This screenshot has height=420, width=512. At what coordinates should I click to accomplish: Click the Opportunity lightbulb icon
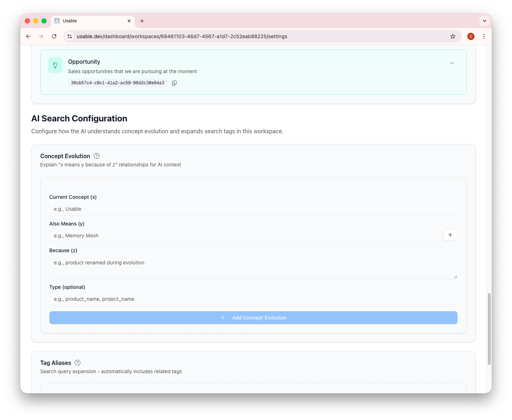[x=55, y=65]
